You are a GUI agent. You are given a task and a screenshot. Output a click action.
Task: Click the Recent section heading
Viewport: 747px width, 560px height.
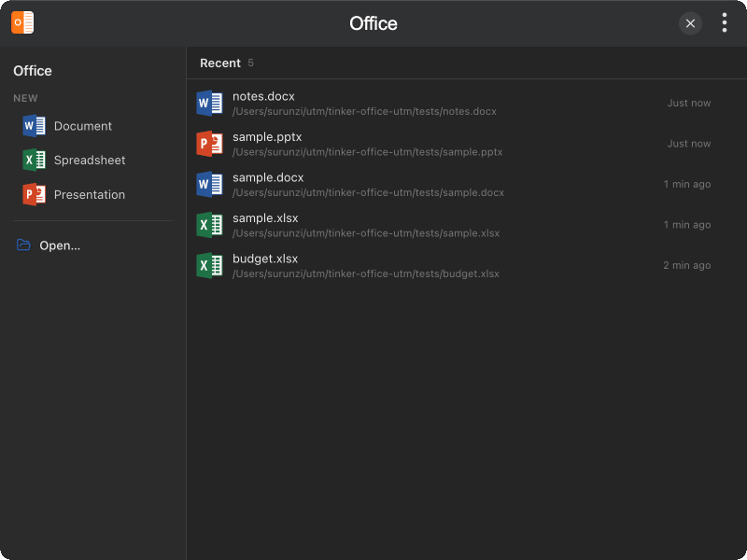220,63
